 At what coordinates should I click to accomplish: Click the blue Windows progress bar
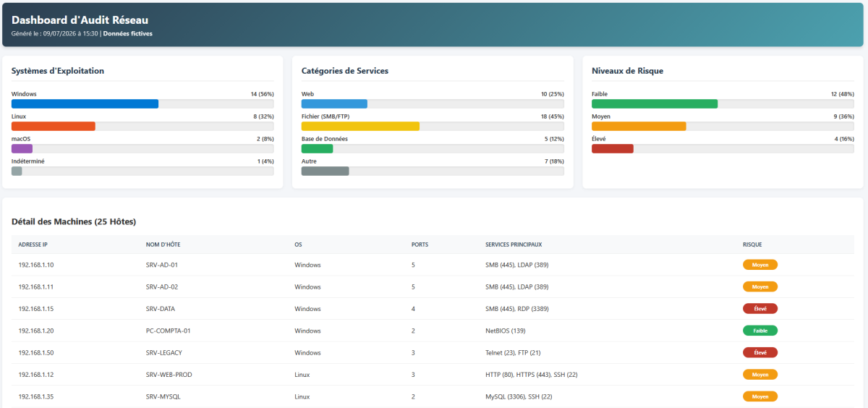(85, 103)
